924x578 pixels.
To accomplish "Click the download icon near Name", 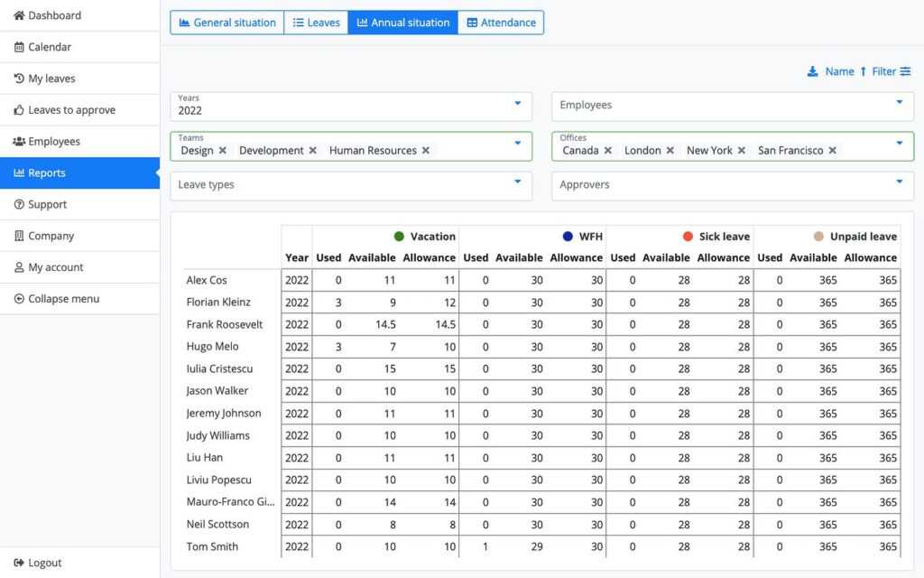I will pyautogui.click(x=812, y=72).
